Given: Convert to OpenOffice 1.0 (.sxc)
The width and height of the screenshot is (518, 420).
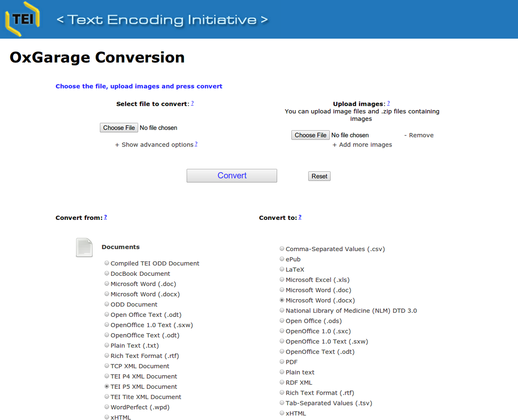Looking at the screenshot, I should point(282,331).
